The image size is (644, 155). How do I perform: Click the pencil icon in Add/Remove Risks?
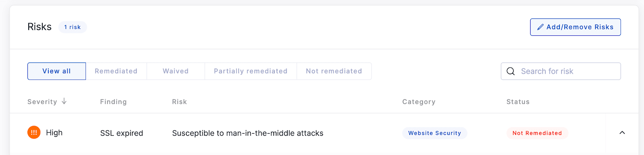[x=540, y=27]
